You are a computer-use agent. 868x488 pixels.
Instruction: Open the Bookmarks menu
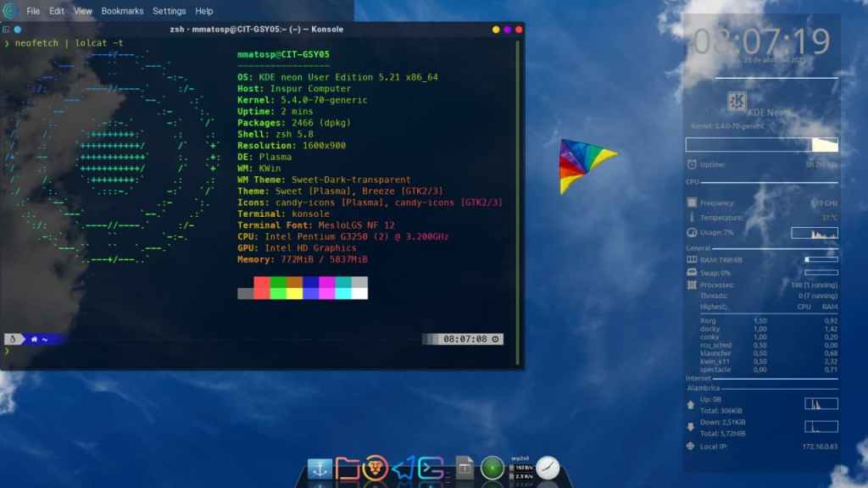[x=122, y=11]
